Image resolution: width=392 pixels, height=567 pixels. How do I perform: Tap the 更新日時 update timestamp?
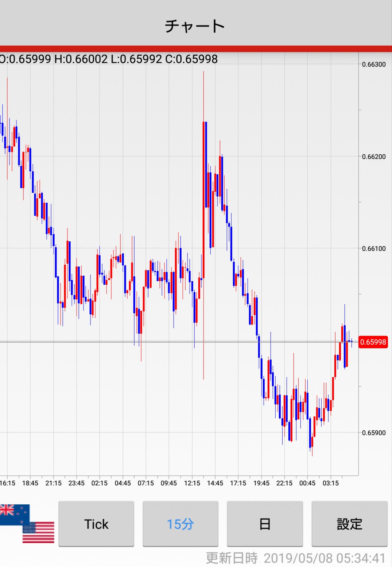tap(295, 558)
